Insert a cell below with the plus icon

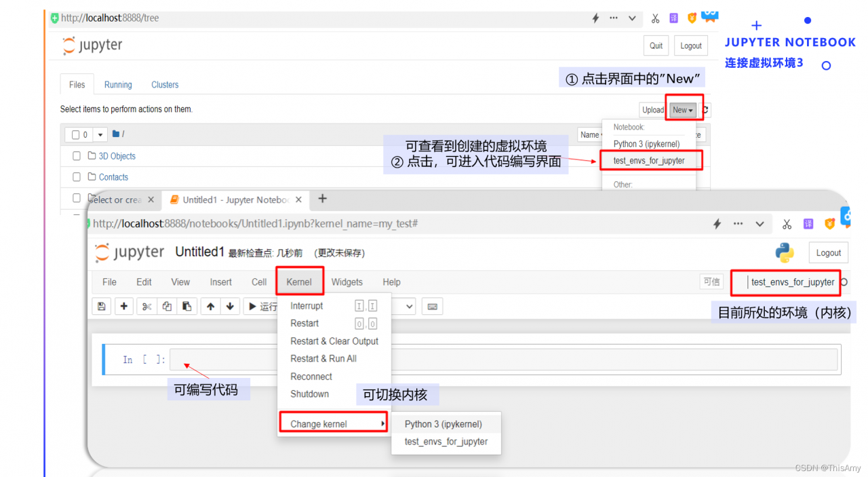[123, 307]
